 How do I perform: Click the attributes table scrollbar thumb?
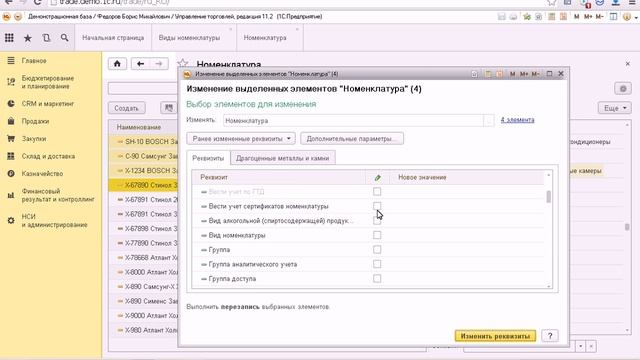coord(549,196)
